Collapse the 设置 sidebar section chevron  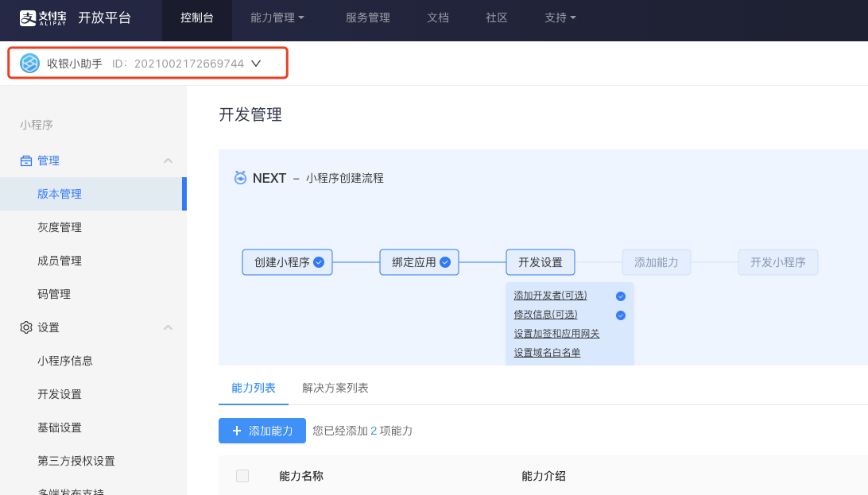(169, 327)
